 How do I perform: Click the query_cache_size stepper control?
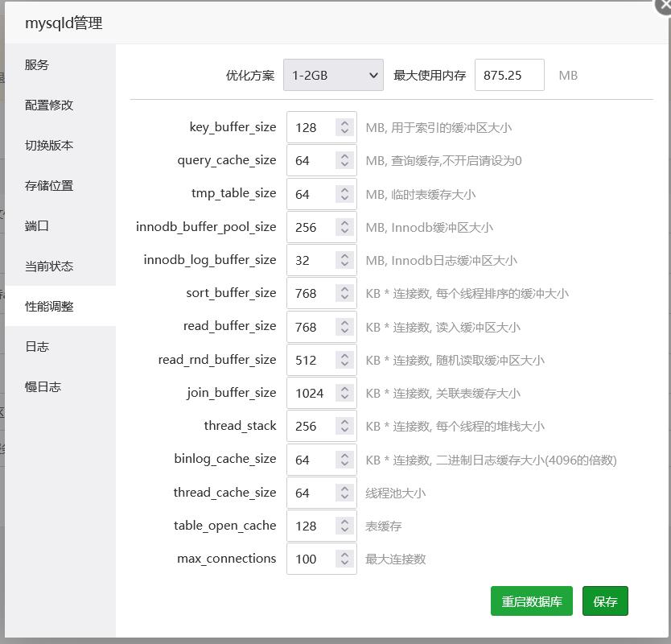(x=344, y=160)
